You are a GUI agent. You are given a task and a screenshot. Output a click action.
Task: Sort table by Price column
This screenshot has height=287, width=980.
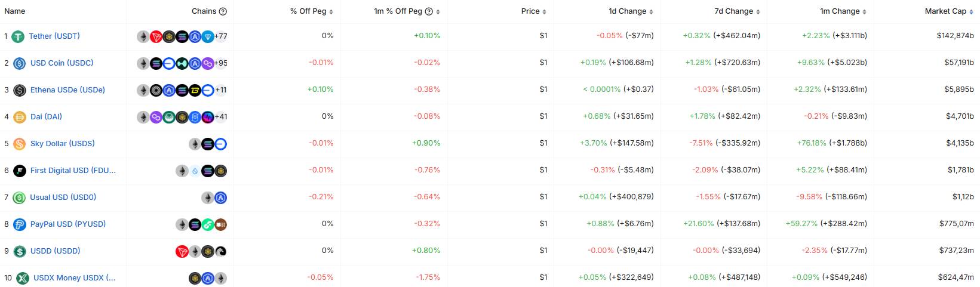[x=533, y=11]
